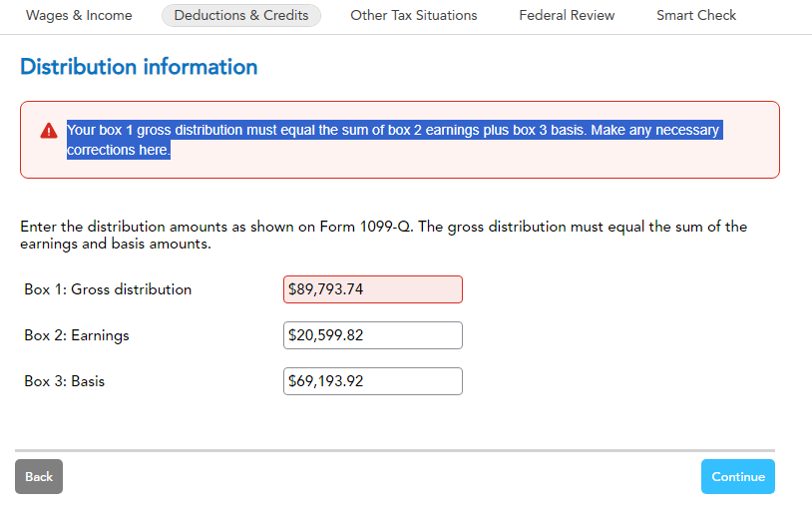Click into the Box 3 Basis field
This screenshot has height=514, width=812.
(x=373, y=381)
